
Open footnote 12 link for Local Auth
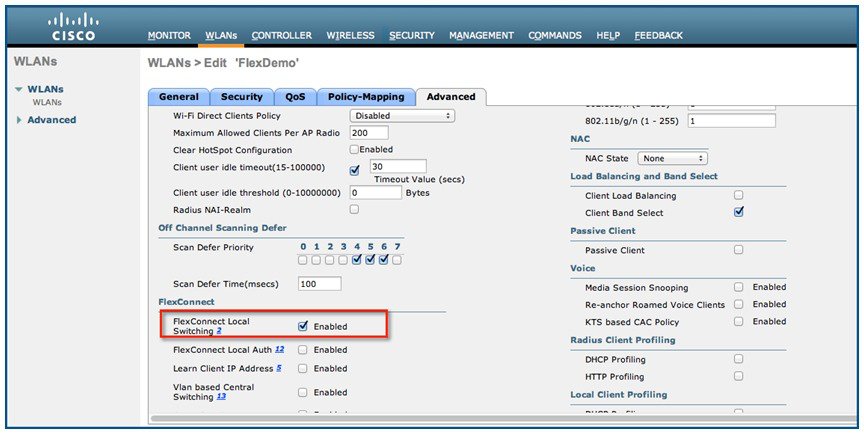[279, 349]
